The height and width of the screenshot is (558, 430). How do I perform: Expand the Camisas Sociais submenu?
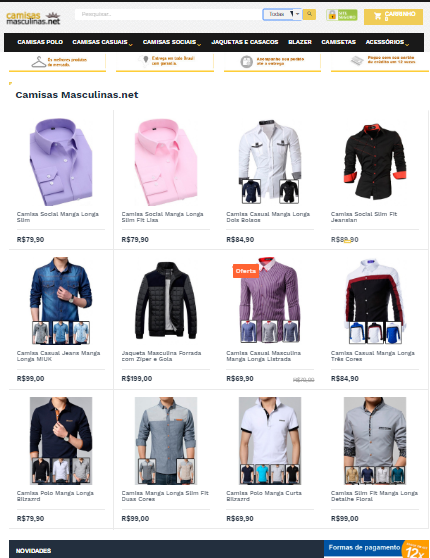pos(172,42)
